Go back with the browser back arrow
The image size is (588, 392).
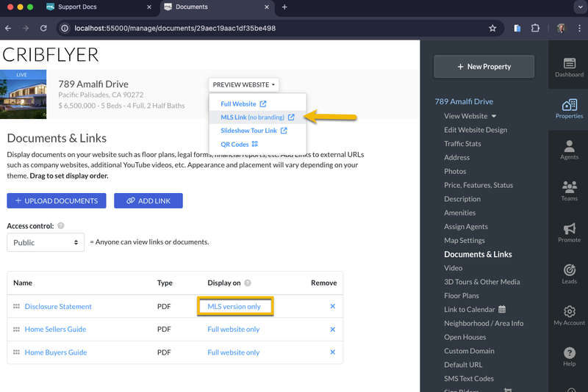click(x=8, y=28)
